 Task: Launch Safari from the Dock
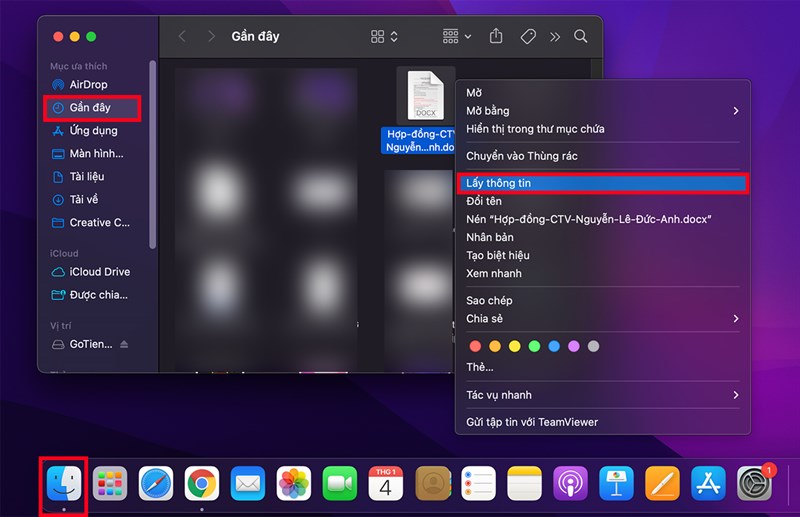click(156, 483)
